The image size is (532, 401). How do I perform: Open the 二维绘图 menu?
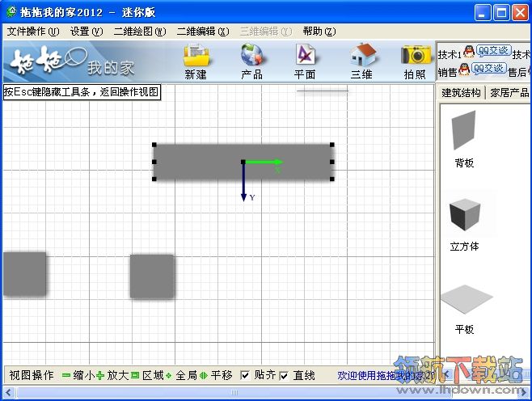(140, 32)
